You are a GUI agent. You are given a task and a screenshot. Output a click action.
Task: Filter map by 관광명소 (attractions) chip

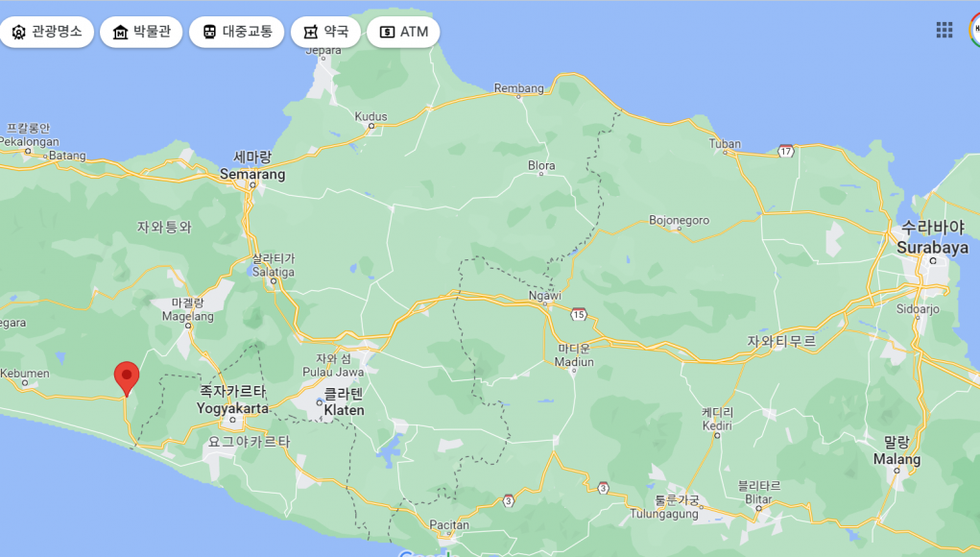point(47,32)
